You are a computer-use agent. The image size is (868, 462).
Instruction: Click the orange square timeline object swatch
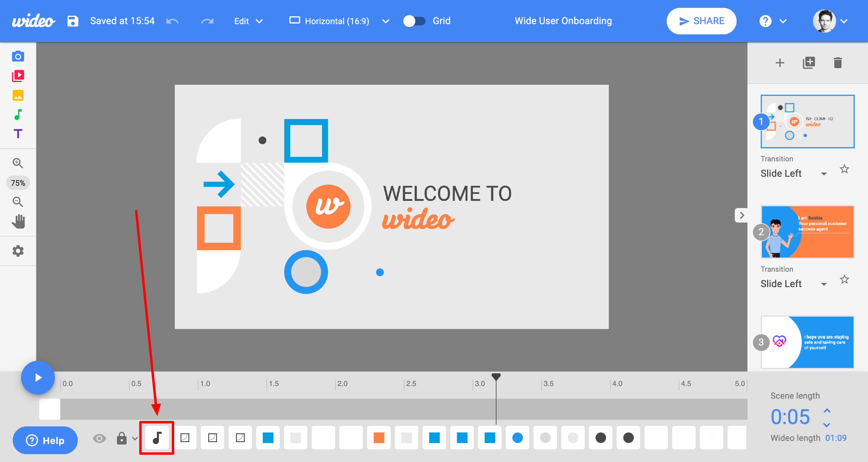tap(379, 438)
